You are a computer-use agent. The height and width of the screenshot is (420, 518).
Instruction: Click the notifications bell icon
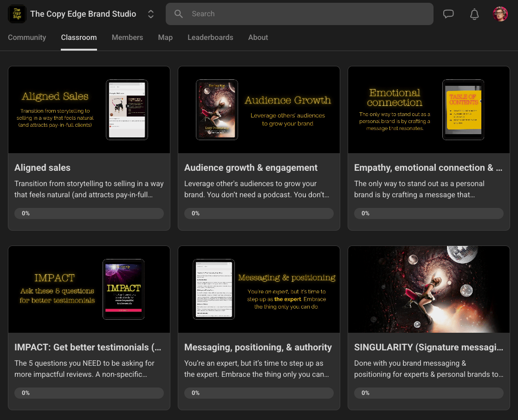coord(474,14)
